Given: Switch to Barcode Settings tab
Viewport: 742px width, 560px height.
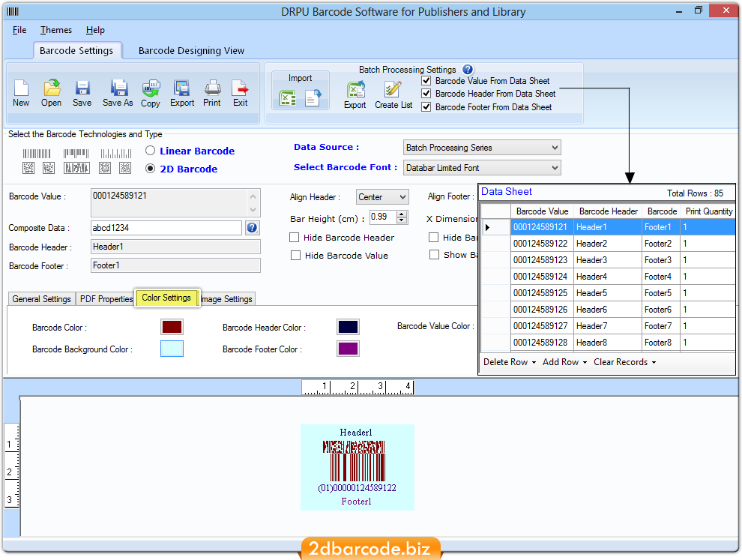Looking at the screenshot, I should coord(76,51).
